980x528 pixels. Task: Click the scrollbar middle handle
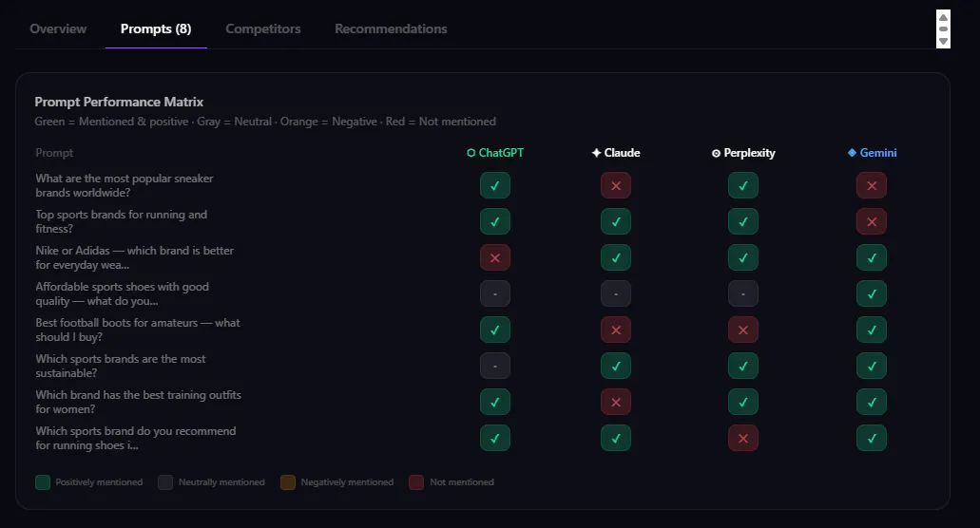pyautogui.click(x=943, y=29)
